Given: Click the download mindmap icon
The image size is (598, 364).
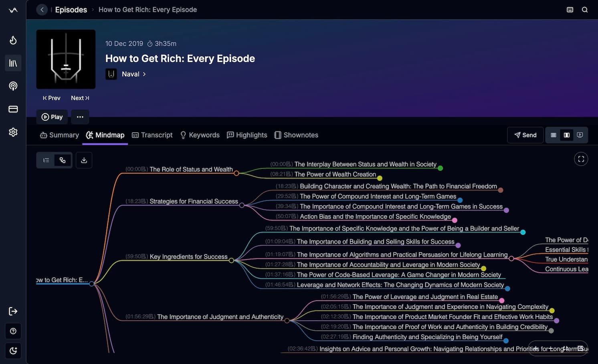Looking at the screenshot, I should click(x=84, y=160).
